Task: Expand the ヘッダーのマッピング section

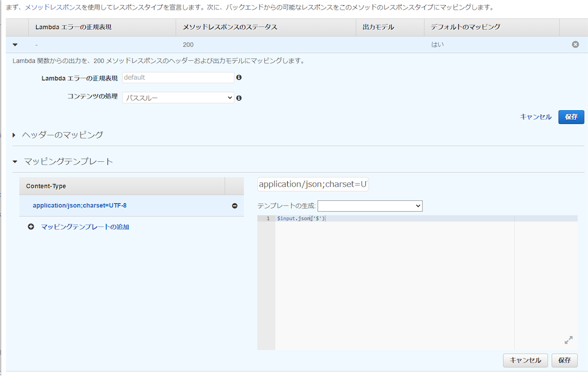Action: 14,134
